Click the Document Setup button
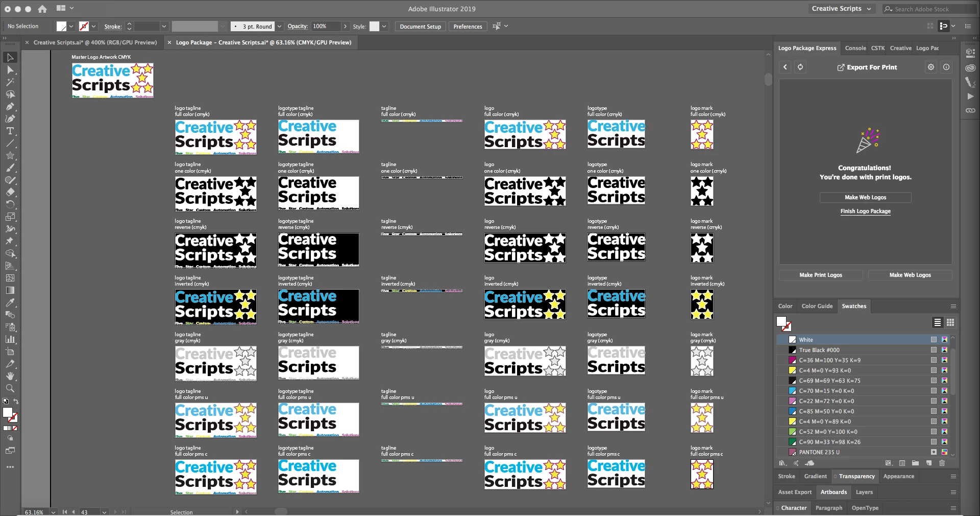Viewport: 980px width, 516px height. tap(420, 27)
